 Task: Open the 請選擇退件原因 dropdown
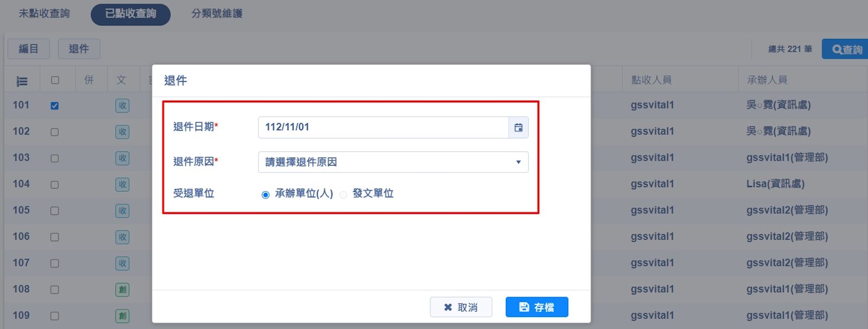[x=393, y=162]
